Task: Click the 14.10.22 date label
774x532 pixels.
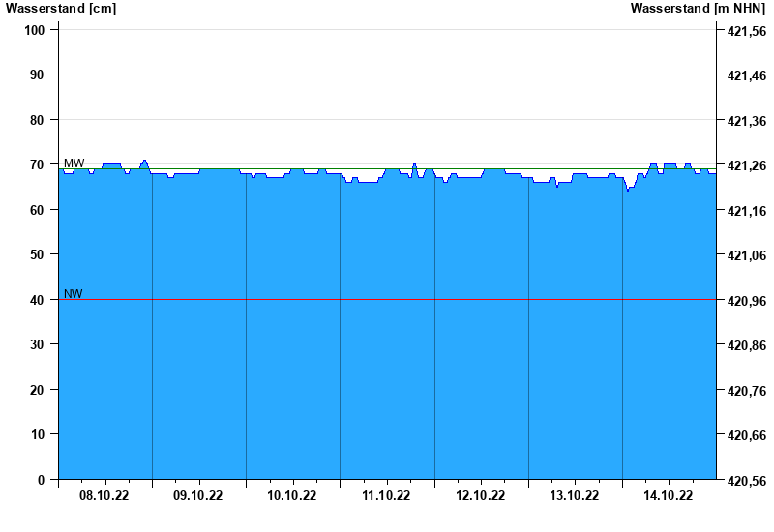Action: [x=668, y=496]
